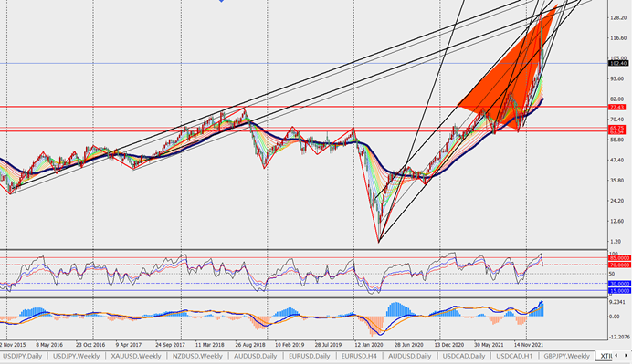Click the 116.60 price scale value
The height and width of the screenshot is (364, 632).
point(618,37)
